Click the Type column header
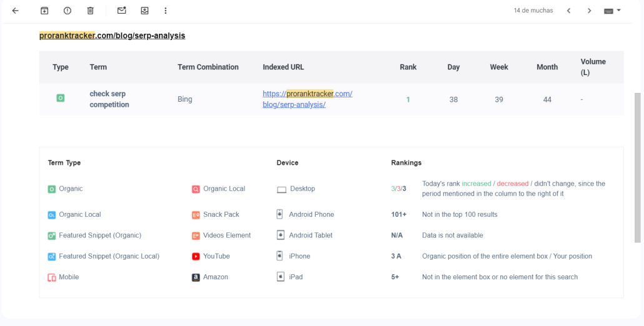644x326 pixels. (61, 67)
